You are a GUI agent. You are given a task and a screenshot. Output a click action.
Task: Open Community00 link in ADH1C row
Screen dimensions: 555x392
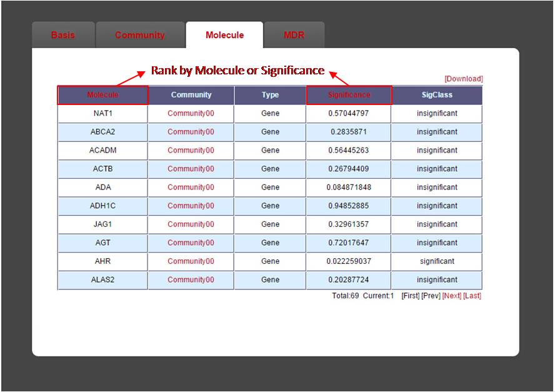191,206
